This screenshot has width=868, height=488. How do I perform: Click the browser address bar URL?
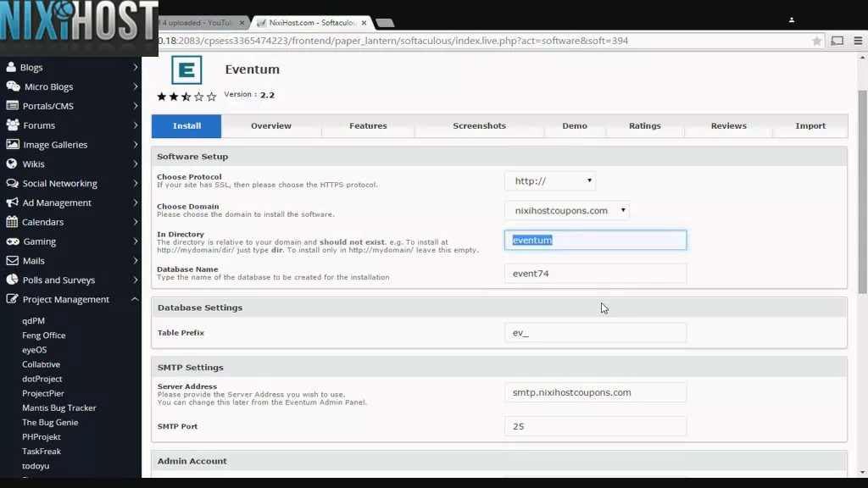coord(393,41)
